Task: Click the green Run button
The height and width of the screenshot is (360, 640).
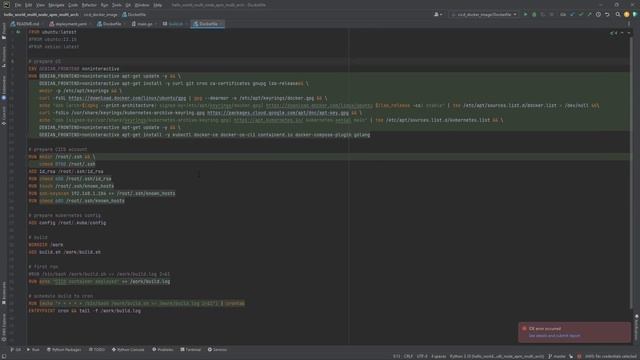Action: coord(525,14)
